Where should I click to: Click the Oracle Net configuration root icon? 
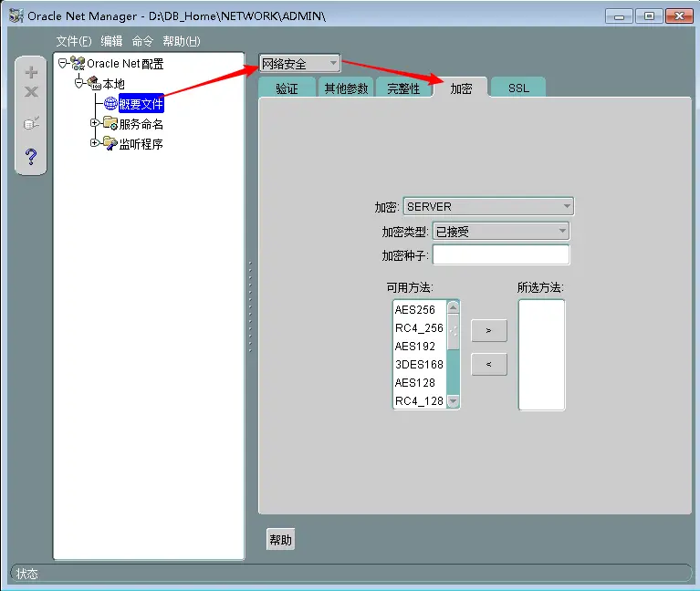78,63
